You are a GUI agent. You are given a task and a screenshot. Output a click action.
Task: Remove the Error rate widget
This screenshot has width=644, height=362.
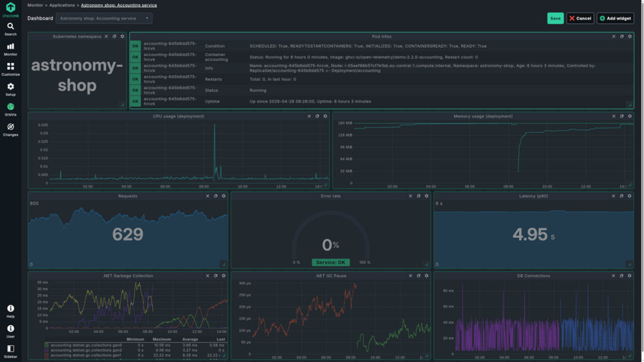[x=410, y=196]
